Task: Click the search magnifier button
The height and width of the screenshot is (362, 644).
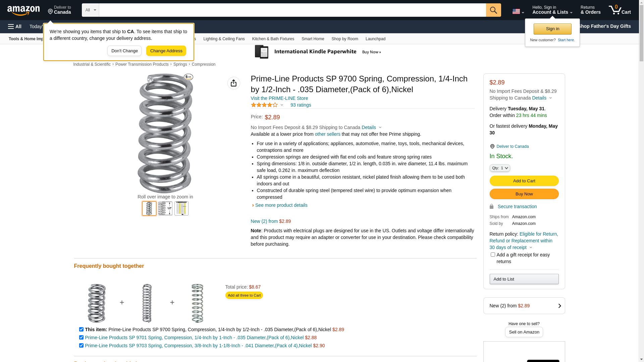Action: [x=493, y=10]
